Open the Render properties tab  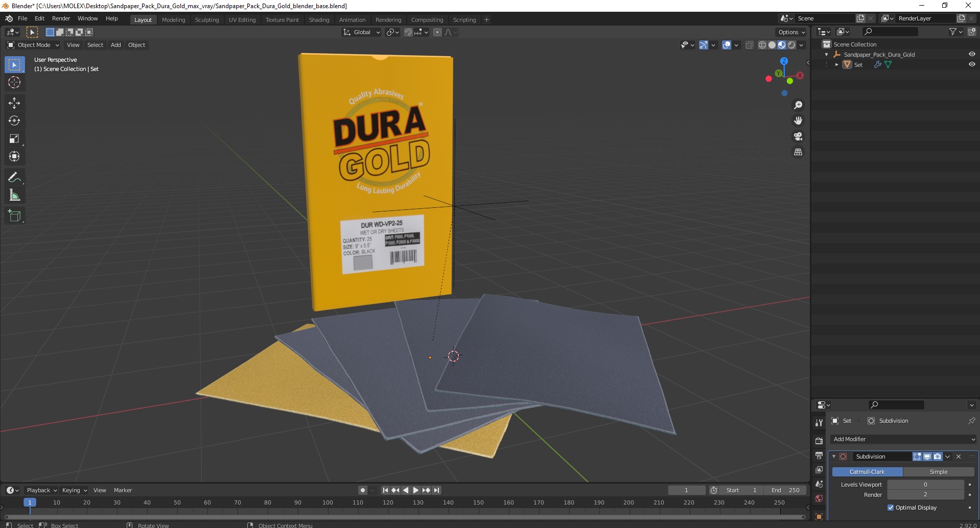pos(819,441)
